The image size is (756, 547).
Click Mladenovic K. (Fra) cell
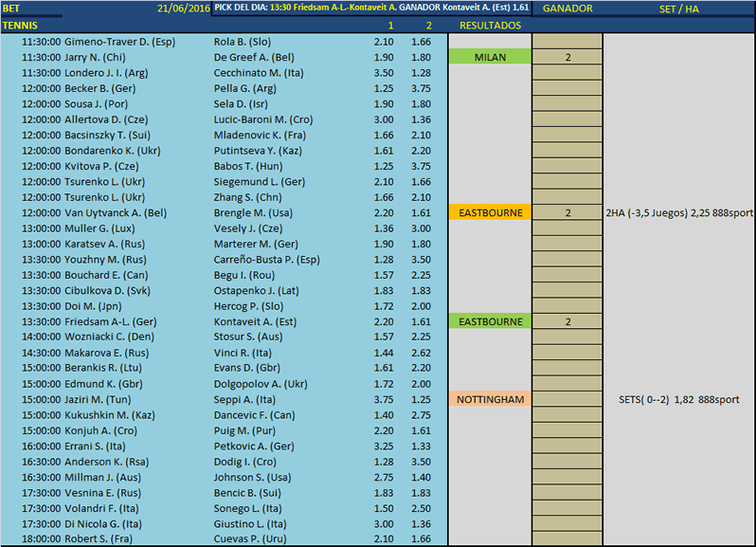(x=260, y=135)
